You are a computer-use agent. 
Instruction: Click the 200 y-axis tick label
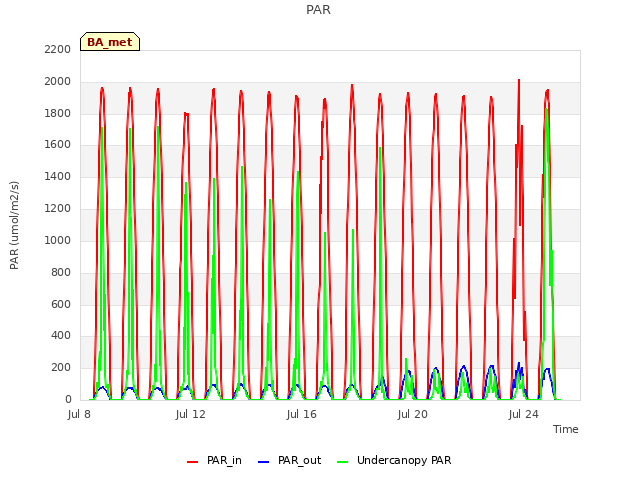(x=61, y=368)
